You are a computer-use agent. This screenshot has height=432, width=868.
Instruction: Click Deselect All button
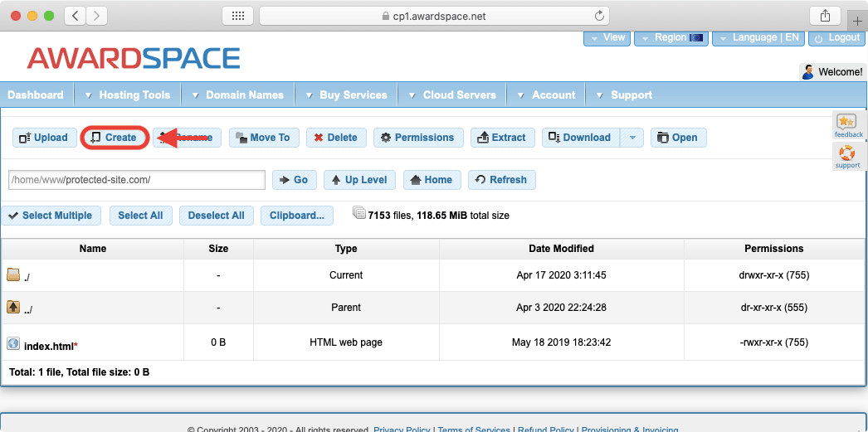pyautogui.click(x=216, y=216)
